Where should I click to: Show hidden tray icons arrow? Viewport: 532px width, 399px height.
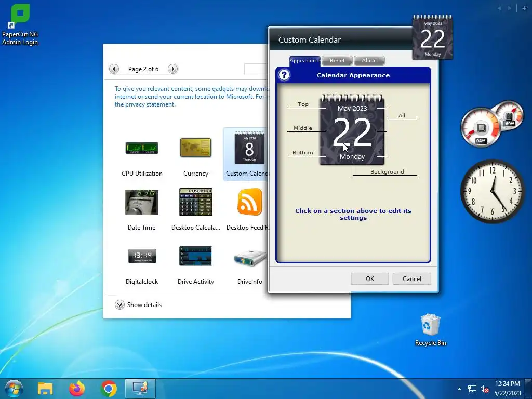[x=459, y=389]
